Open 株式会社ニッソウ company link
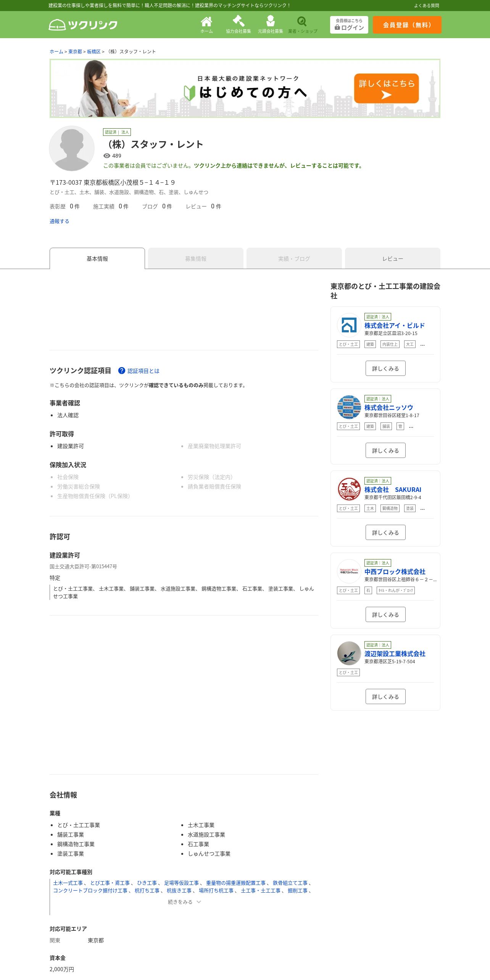The height and width of the screenshot is (980, 490). click(388, 408)
